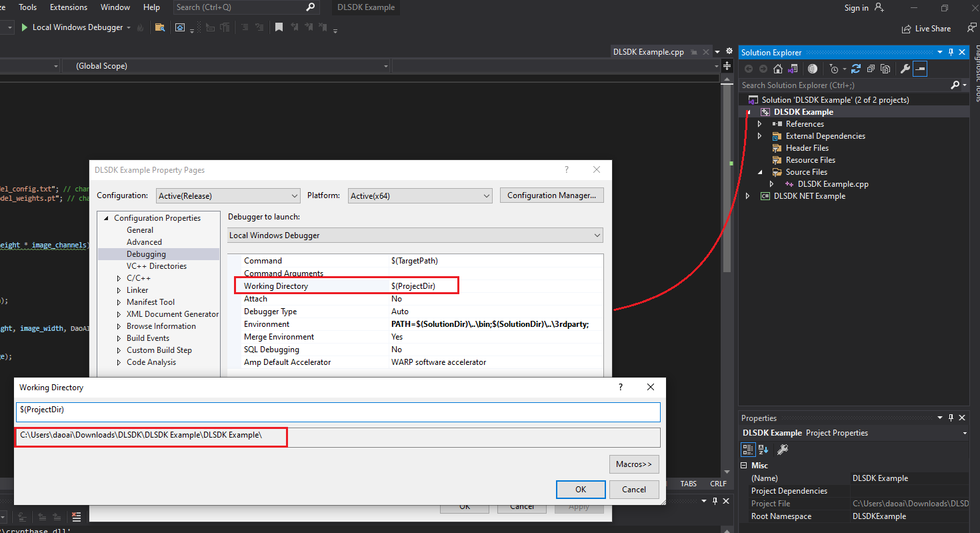The image size is (980, 533).
Task: Toggle Preview Selected Items button
Action: pyautogui.click(x=920, y=69)
